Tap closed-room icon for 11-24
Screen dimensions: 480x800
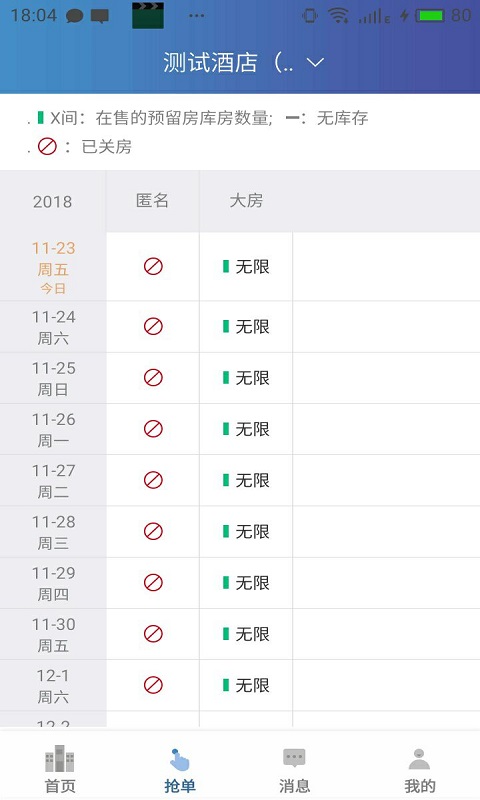153,326
